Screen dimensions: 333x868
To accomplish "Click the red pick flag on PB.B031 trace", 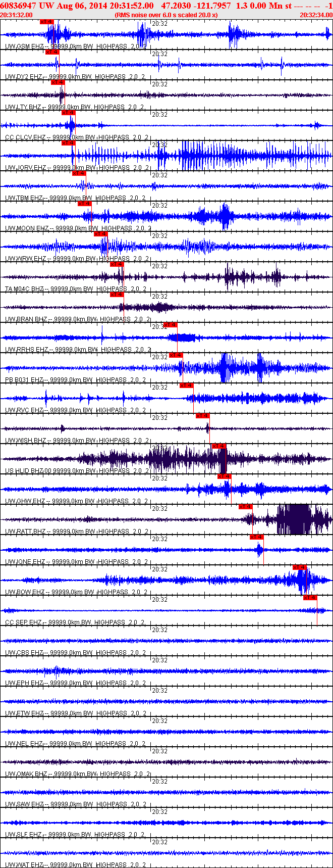I will pyautogui.click(x=176, y=355).
